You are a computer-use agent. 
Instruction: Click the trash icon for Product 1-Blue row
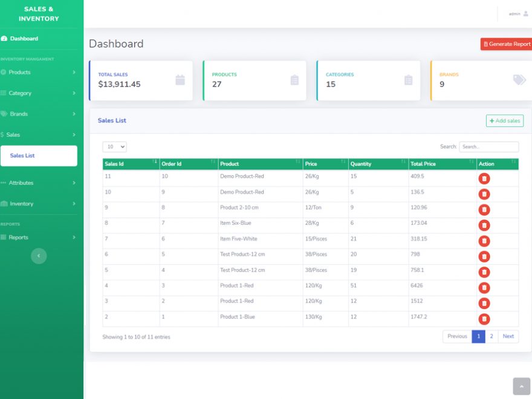point(484,319)
